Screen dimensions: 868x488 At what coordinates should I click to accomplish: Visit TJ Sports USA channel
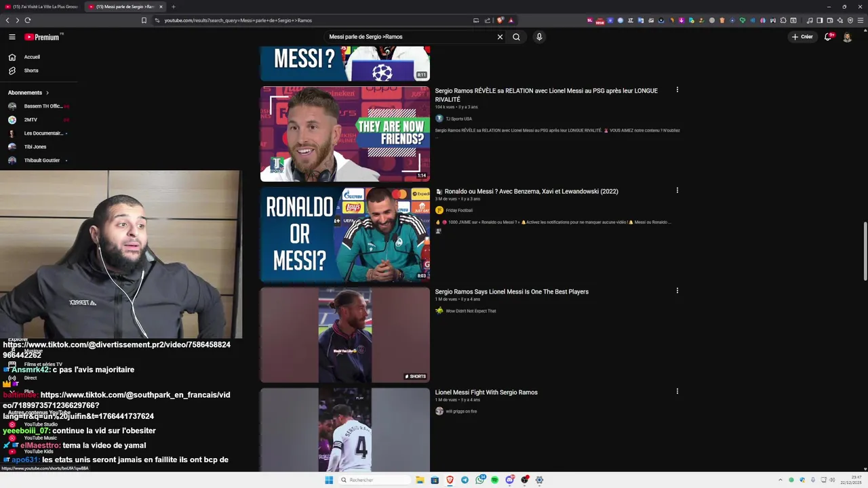(x=458, y=119)
